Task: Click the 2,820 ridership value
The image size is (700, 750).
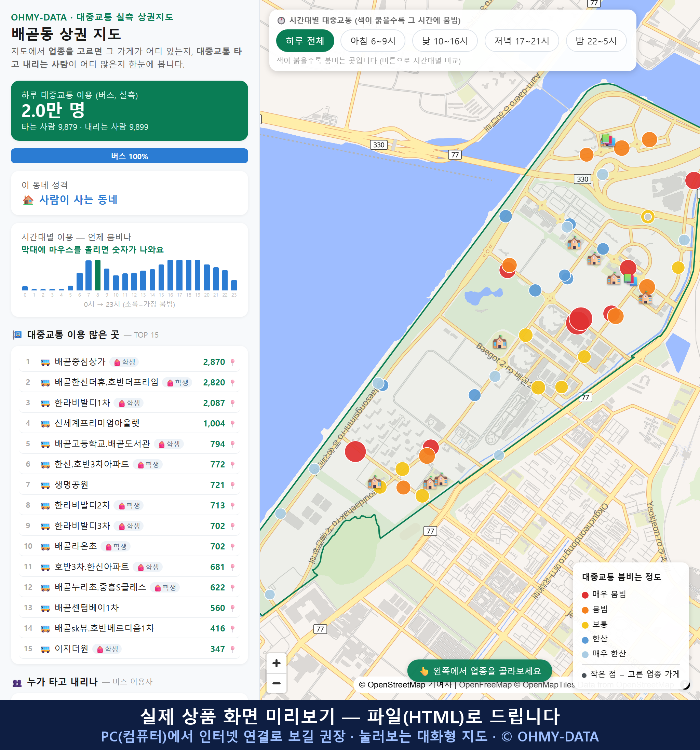Action: point(214,383)
